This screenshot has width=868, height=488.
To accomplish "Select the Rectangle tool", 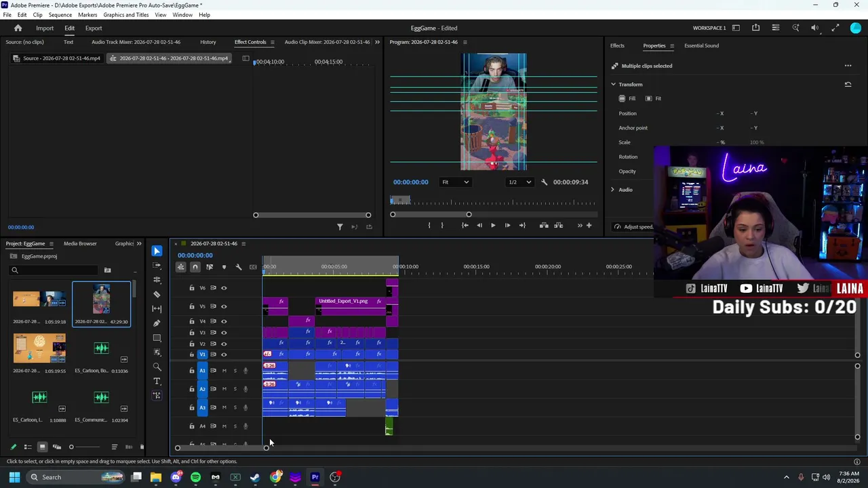I will (157, 338).
